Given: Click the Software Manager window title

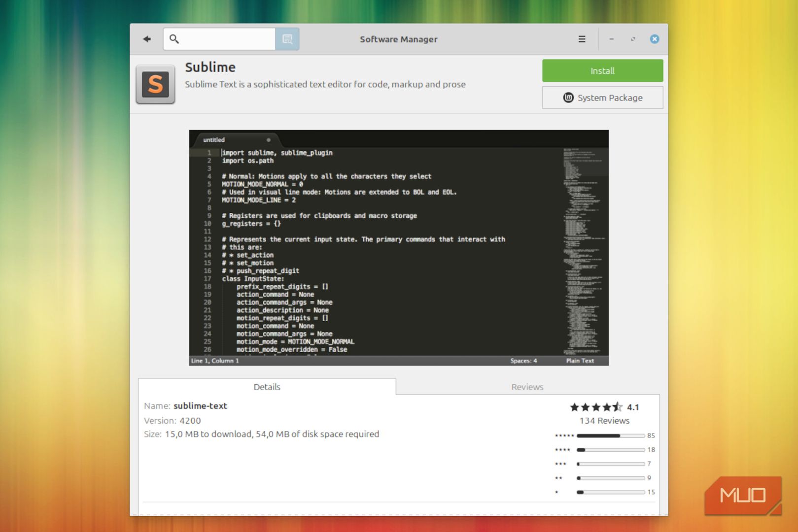Looking at the screenshot, I should pos(399,39).
